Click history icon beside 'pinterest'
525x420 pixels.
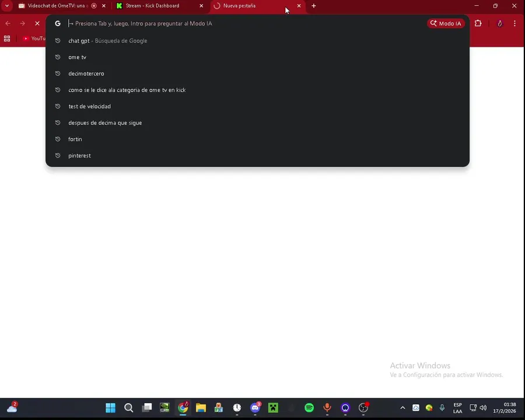pyautogui.click(x=58, y=155)
